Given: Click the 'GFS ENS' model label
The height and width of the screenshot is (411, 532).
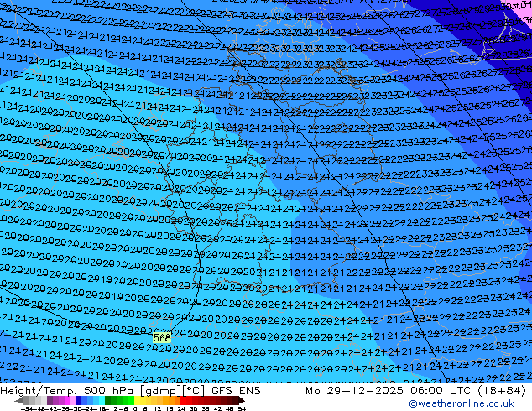Looking at the screenshot, I should 236,391.
